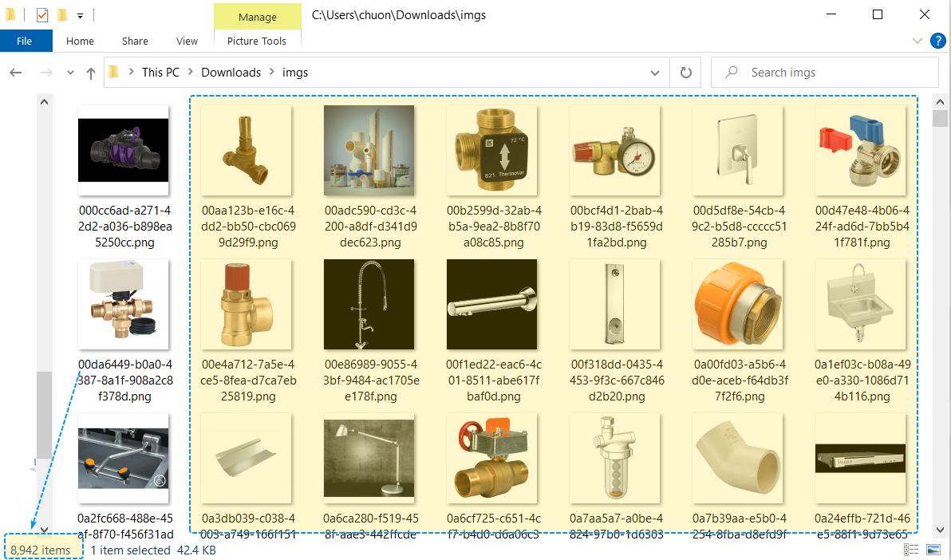Click the magnifier icon in the search box
Screen dimensions: 951x560
tap(730, 73)
